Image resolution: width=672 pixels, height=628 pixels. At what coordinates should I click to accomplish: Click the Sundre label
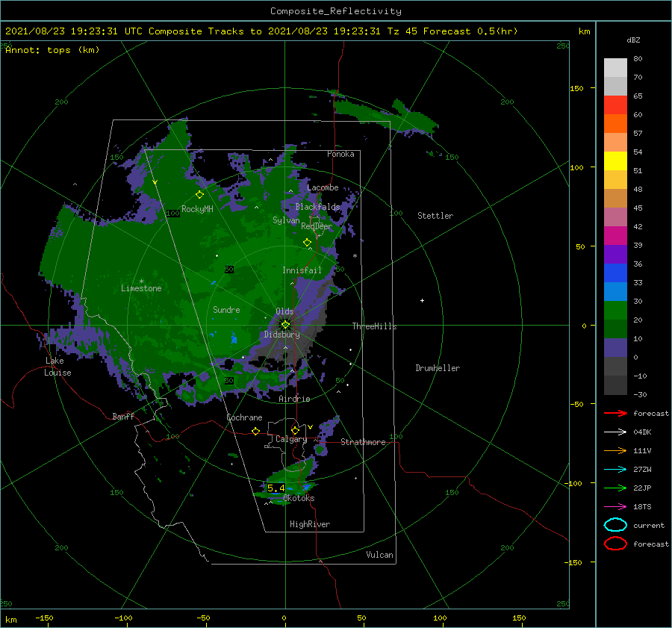[226, 310]
